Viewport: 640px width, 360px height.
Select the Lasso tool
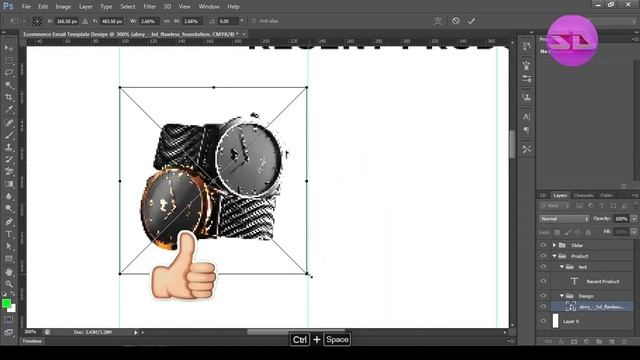[9, 73]
